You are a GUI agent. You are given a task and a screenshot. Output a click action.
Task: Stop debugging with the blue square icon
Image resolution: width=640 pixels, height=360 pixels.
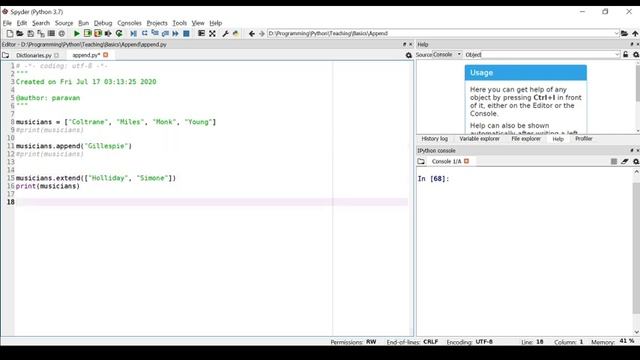pos(186,33)
